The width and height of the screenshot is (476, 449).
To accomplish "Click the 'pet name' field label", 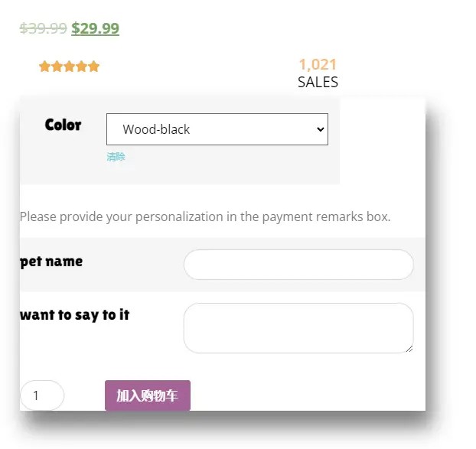I will click(x=51, y=261).
